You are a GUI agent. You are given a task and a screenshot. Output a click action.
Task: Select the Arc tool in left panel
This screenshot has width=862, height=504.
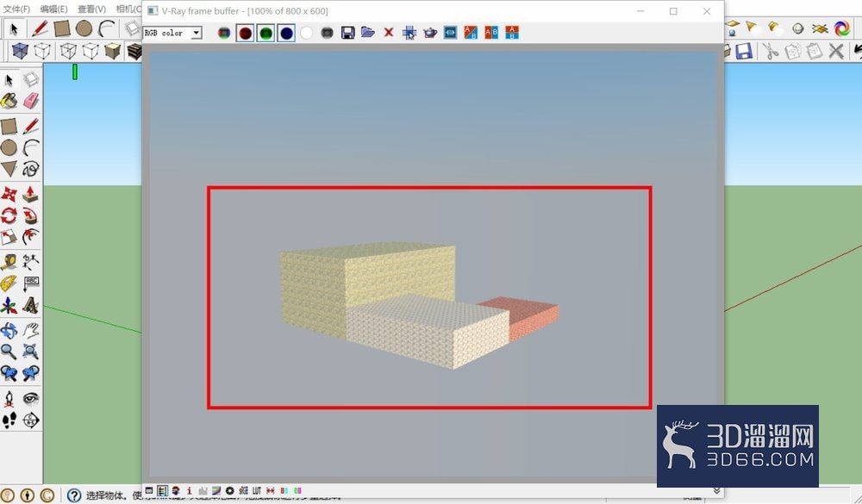coord(31,147)
